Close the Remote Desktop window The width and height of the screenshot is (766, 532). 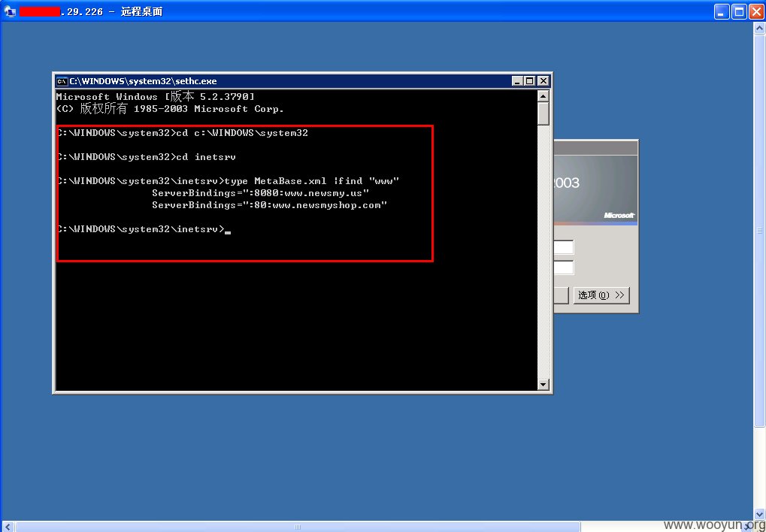(756, 12)
